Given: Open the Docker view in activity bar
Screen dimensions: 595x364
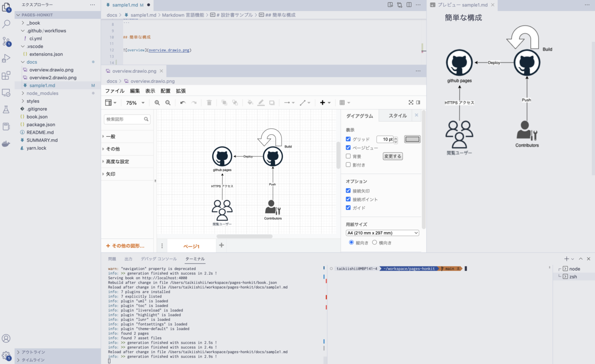Looking at the screenshot, I should 6,144.
